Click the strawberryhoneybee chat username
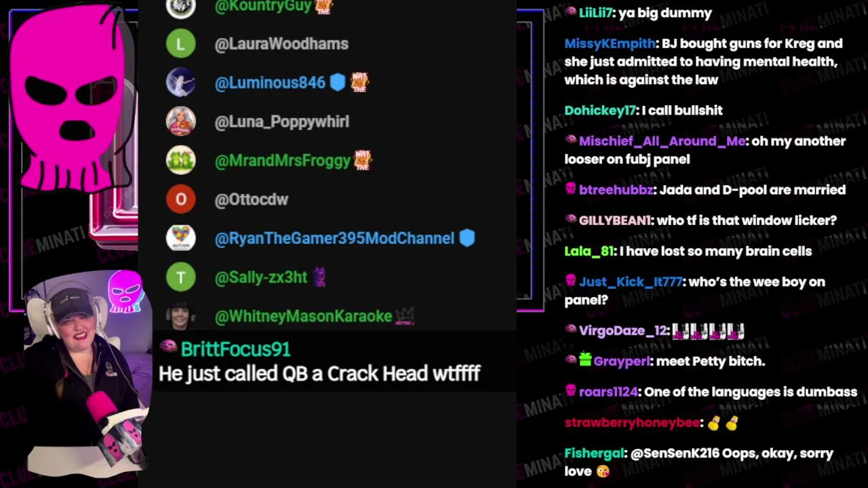 (632, 423)
